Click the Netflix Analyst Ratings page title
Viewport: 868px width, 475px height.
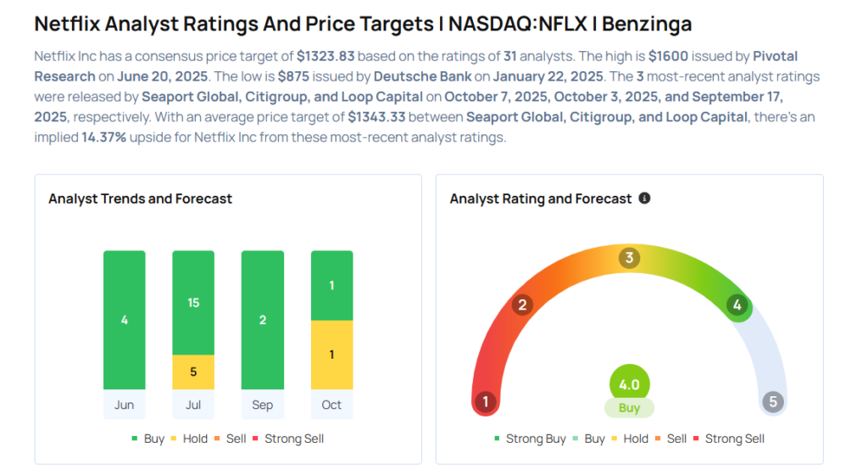pos(362,24)
